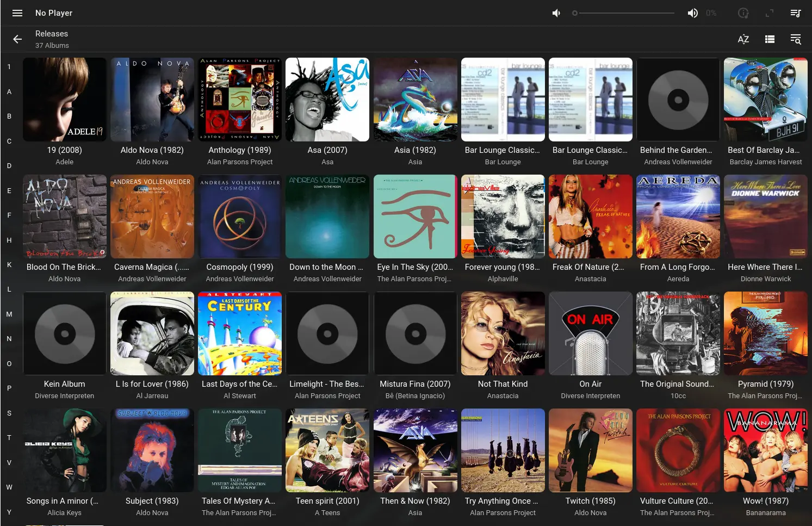Click the volume down speaker icon
This screenshot has height=526, width=812.
coord(556,13)
